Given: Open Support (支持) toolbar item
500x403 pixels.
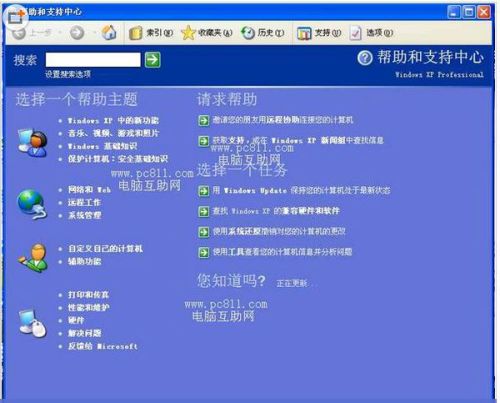Looking at the screenshot, I should click(319, 33).
